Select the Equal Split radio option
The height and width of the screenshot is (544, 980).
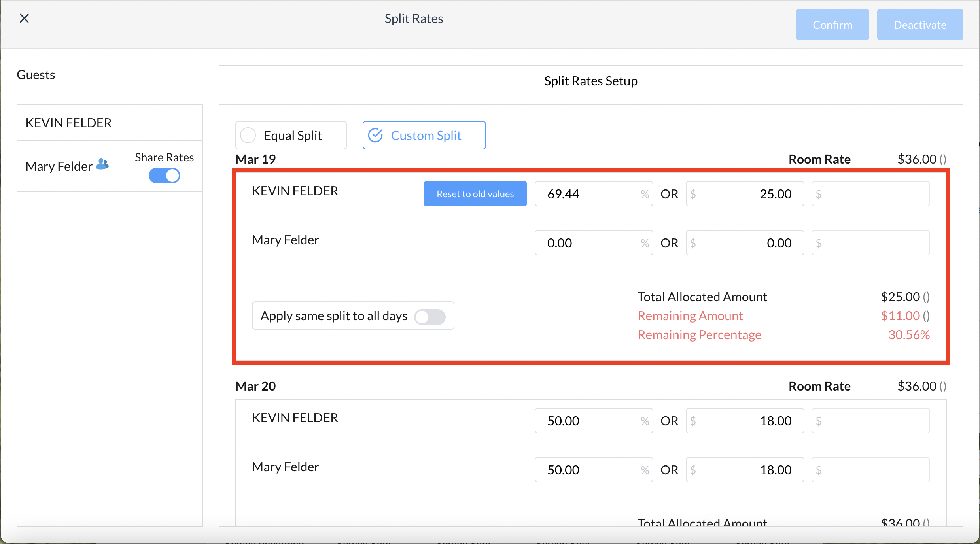[248, 135]
